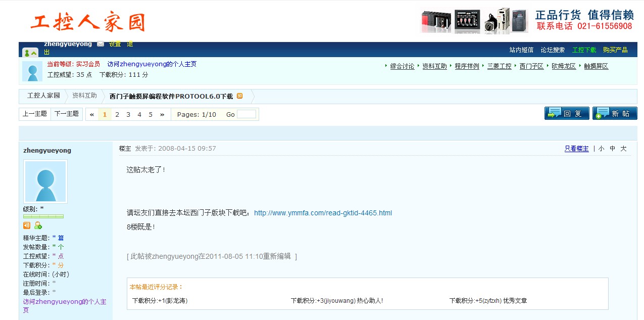Click the small avatar in header panel
Image resolution: width=644 pixels, height=320 pixels.
pos(32,71)
